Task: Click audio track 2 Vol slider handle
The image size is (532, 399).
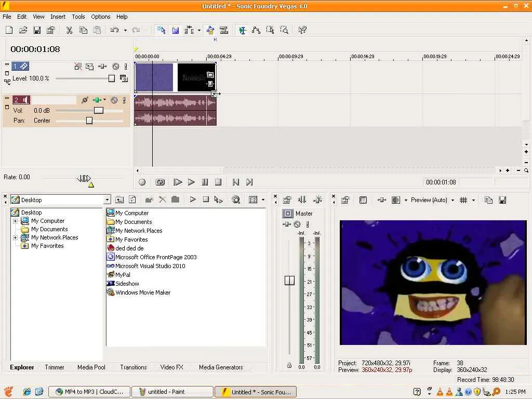Action: [x=99, y=110]
